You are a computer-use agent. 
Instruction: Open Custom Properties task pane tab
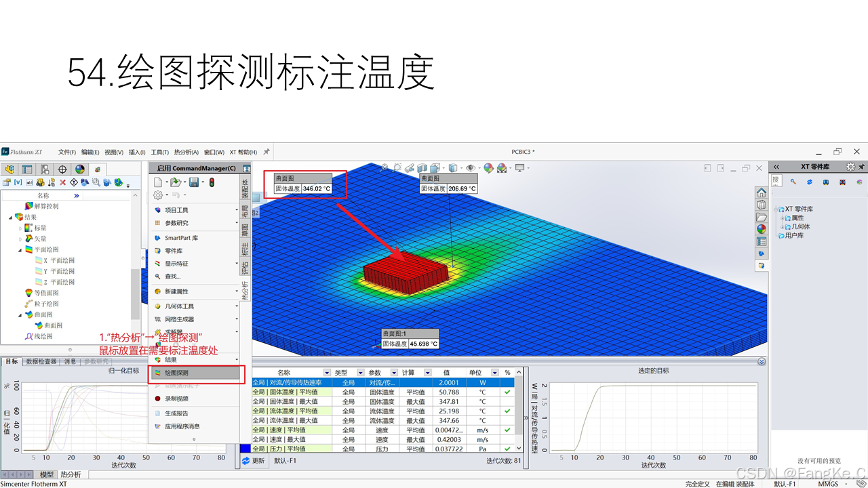[x=762, y=241]
